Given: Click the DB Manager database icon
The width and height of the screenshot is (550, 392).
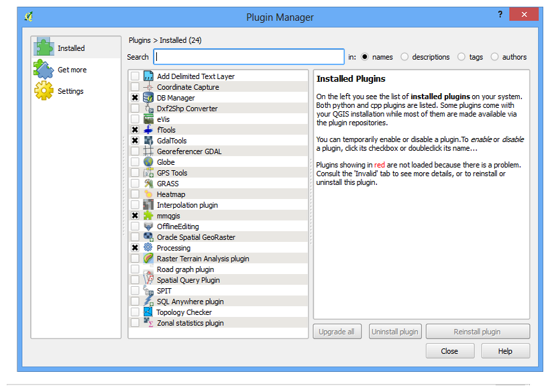Looking at the screenshot, I should click(148, 98).
